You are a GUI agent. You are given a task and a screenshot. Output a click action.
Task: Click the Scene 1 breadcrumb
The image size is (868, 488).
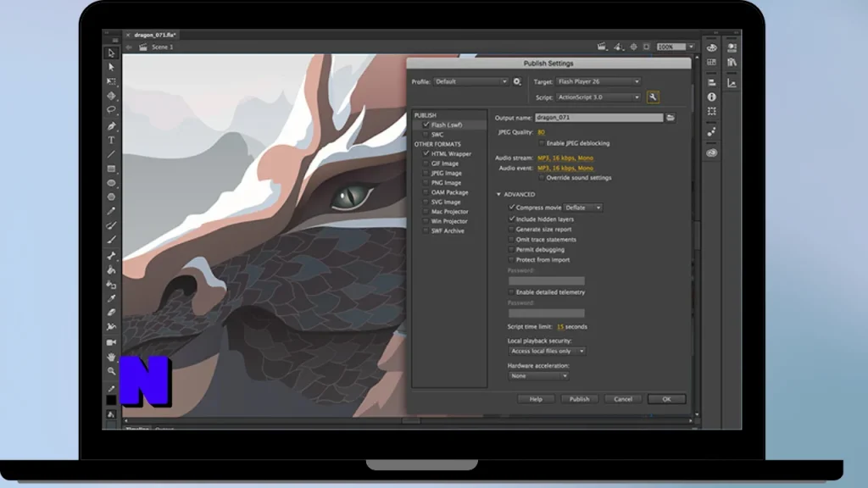tap(162, 47)
